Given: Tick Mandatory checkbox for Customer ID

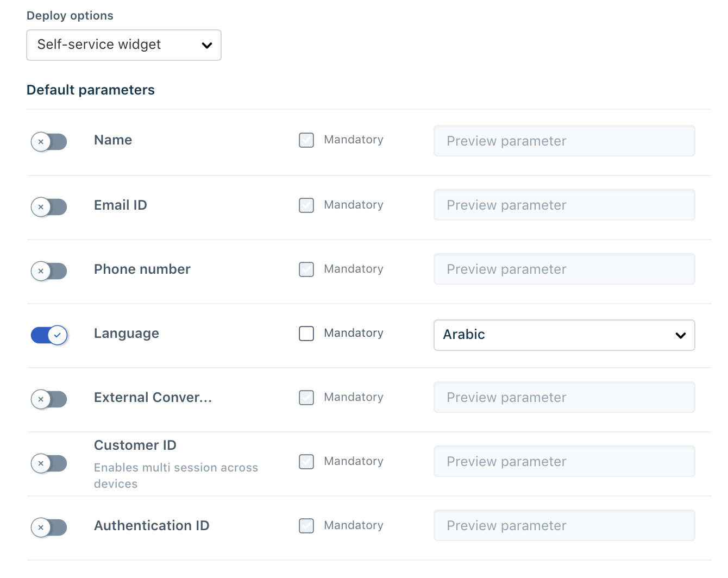Looking at the screenshot, I should click(x=306, y=462).
